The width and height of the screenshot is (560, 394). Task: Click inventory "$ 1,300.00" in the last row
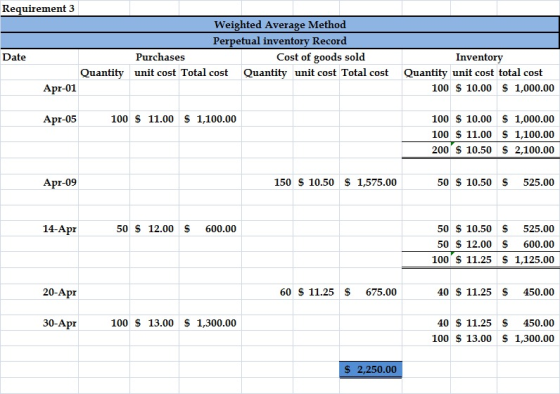pos(528,339)
